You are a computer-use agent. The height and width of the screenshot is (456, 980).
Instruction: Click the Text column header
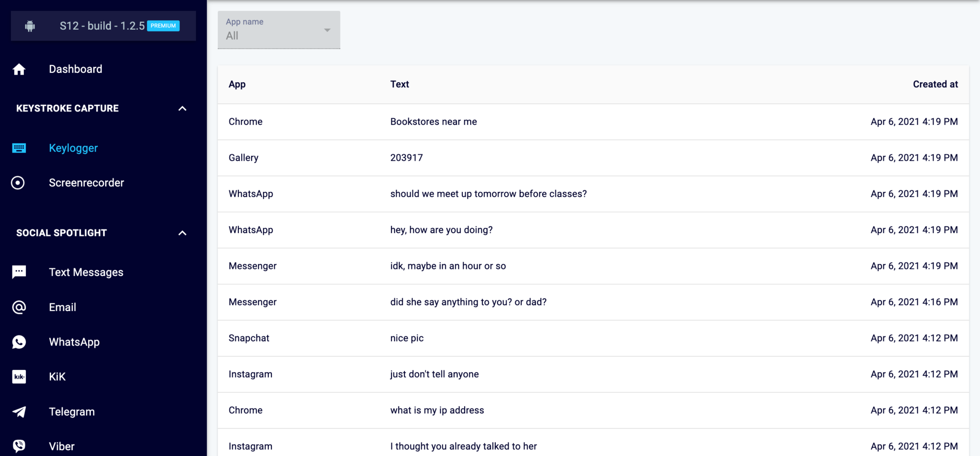pos(399,84)
